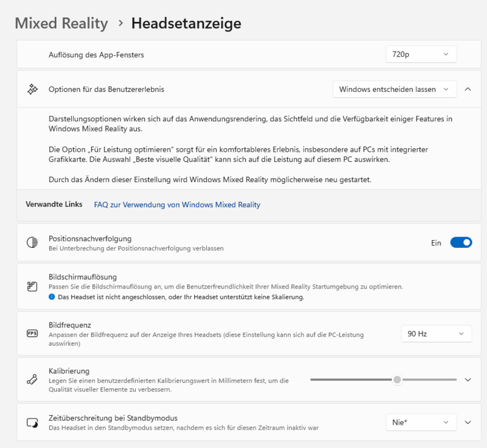Expand the Kalibrierung section

468,380
